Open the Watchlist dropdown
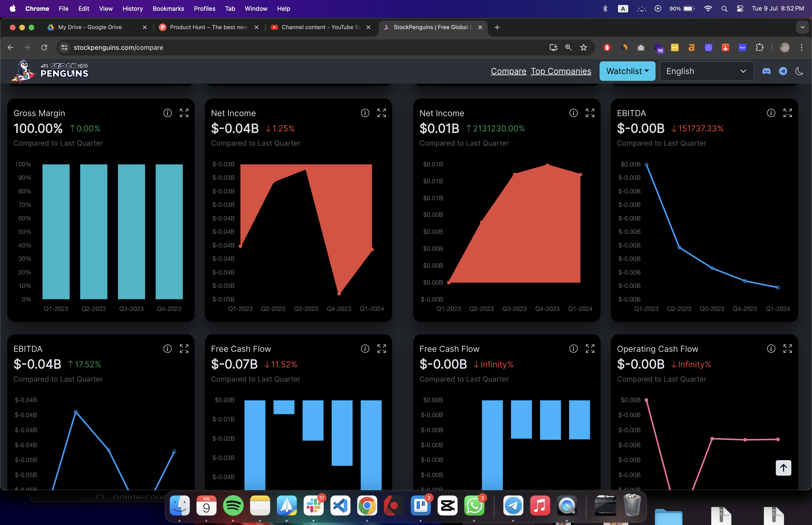 coord(627,71)
